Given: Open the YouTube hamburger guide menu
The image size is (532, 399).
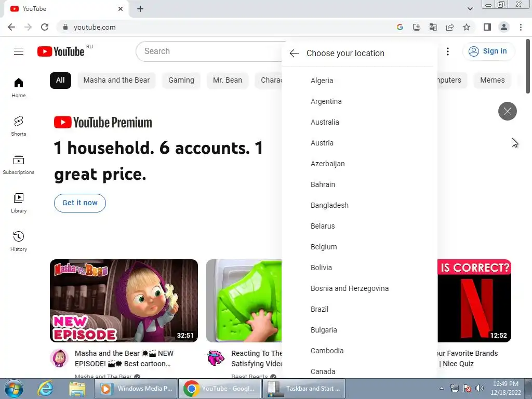Looking at the screenshot, I should [19, 51].
